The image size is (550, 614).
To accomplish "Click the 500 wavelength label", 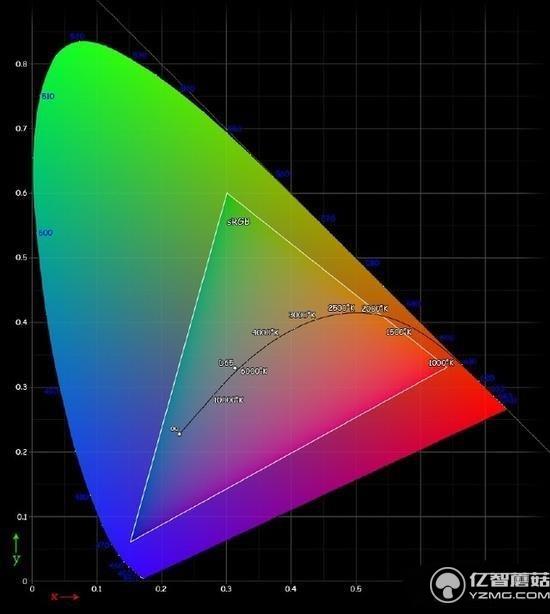I will coord(45,233).
